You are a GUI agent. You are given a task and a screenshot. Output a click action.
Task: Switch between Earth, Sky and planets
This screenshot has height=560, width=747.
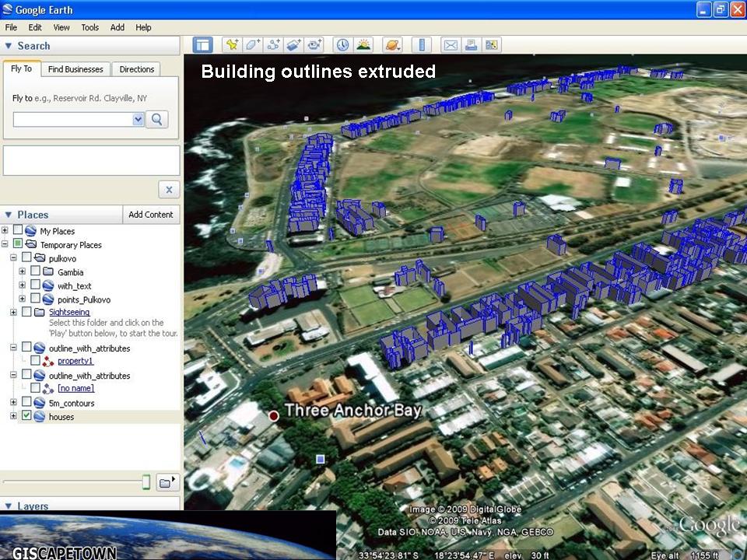(x=393, y=45)
